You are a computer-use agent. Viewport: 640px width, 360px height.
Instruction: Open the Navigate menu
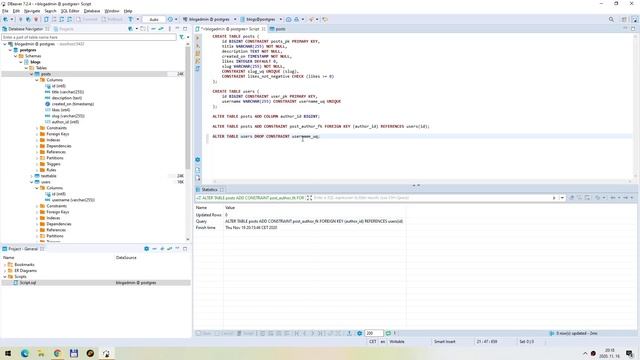pyautogui.click(x=32, y=11)
